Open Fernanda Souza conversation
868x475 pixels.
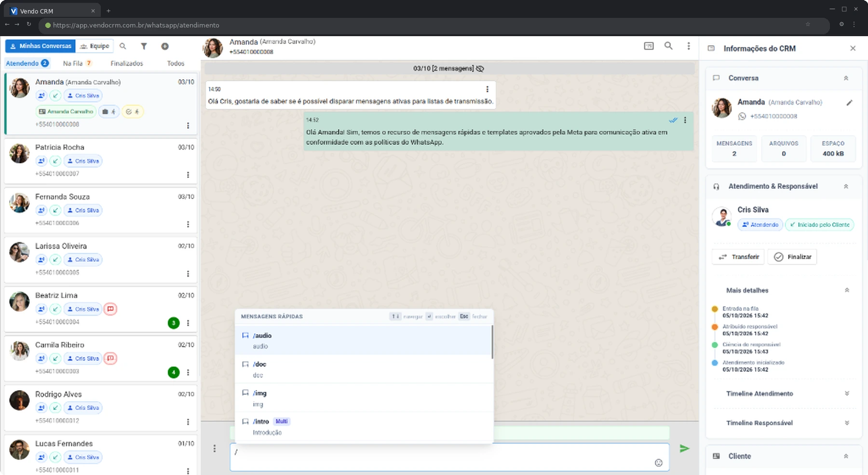click(x=101, y=210)
